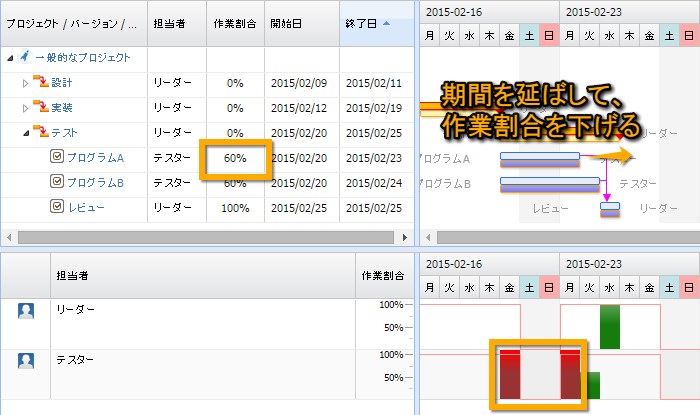The height and width of the screenshot is (415, 700).
Task: Click the テスター user avatar icon
Action: click(x=26, y=361)
